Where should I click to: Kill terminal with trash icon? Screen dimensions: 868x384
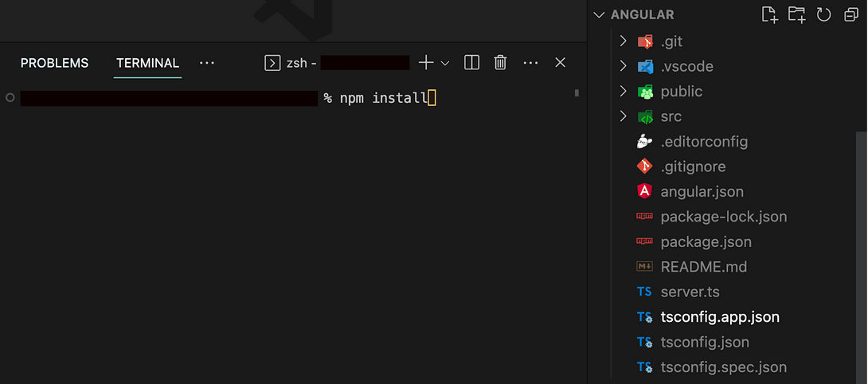[500, 63]
